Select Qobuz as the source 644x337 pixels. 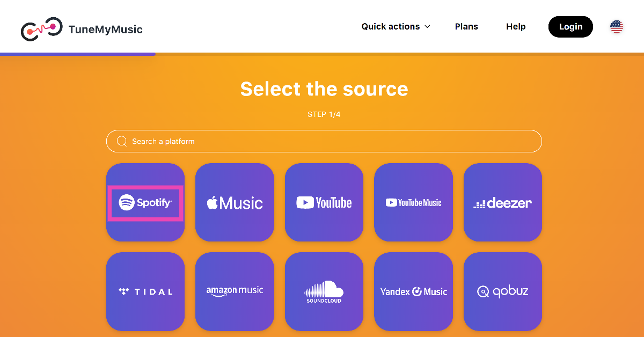point(503,292)
